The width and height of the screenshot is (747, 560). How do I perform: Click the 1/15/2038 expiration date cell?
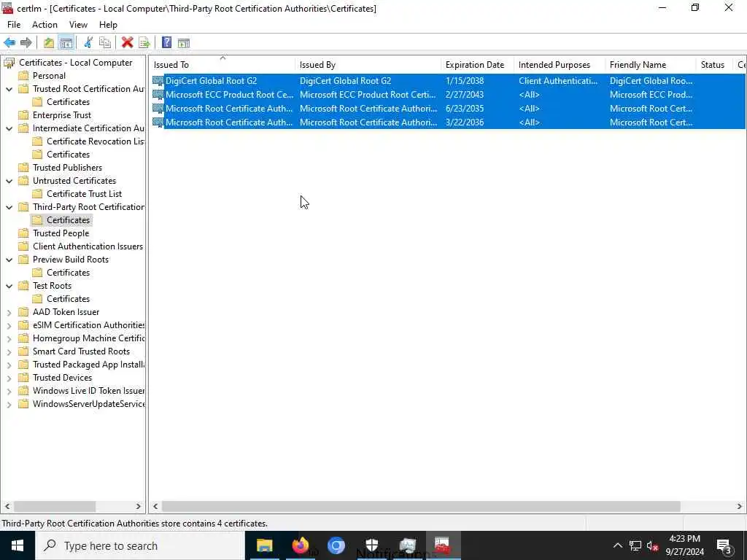click(465, 81)
